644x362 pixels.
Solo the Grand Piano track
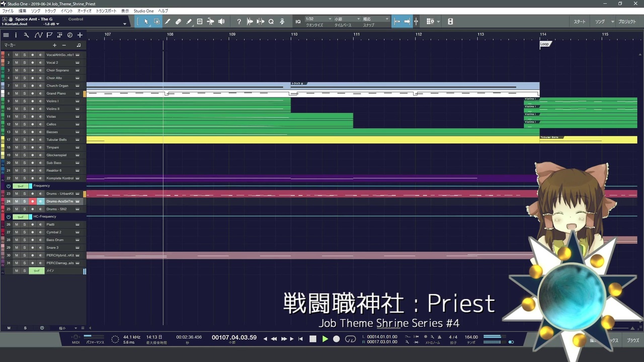pos(24,94)
